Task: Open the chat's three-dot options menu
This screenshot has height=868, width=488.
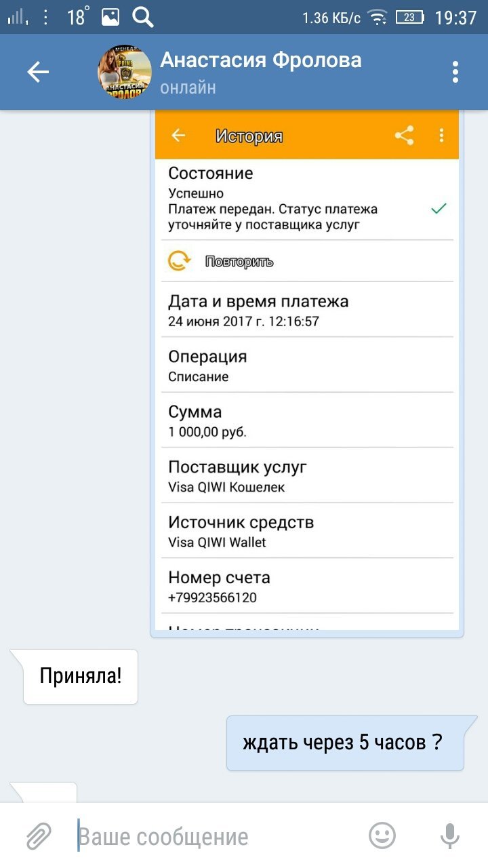Action: [455, 72]
